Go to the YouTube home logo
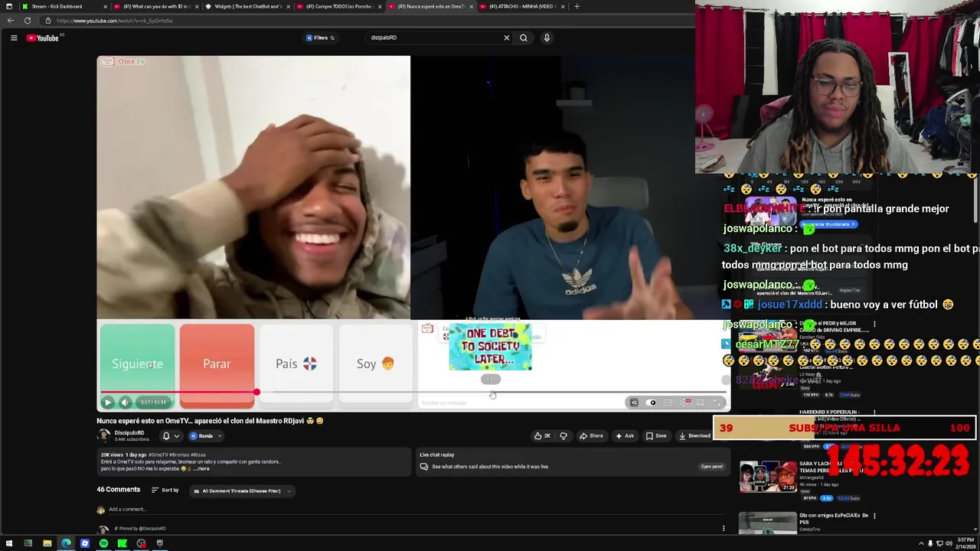 tap(43, 37)
